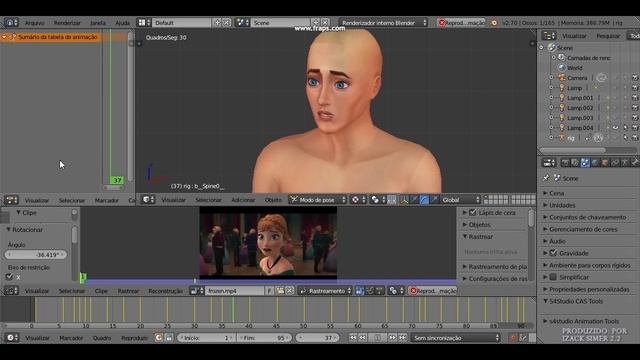Screen dimensions: 640x360
Task: Jump to the first frame playback button
Action: [353, 338]
